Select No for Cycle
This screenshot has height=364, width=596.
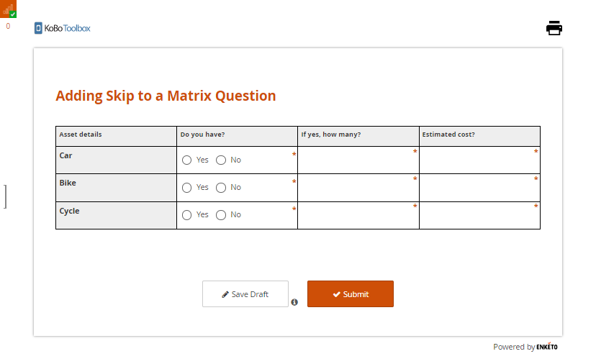tap(221, 214)
